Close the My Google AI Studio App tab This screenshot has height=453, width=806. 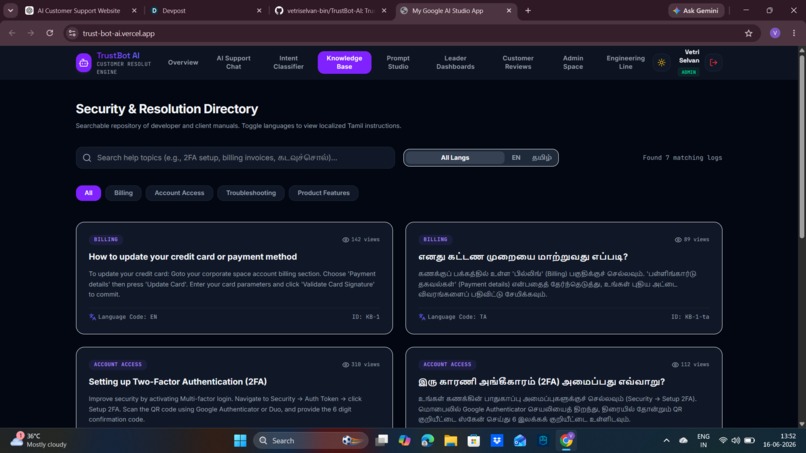pyautogui.click(x=509, y=10)
